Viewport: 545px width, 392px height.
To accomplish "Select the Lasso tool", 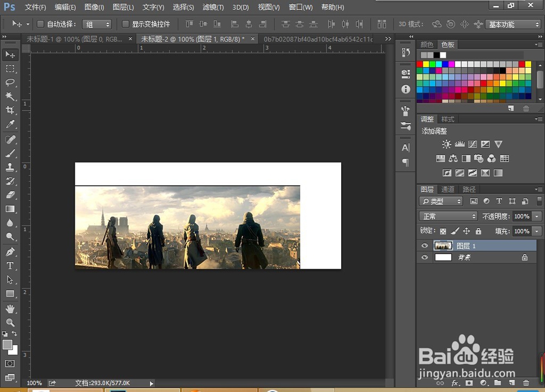I will click(x=10, y=82).
